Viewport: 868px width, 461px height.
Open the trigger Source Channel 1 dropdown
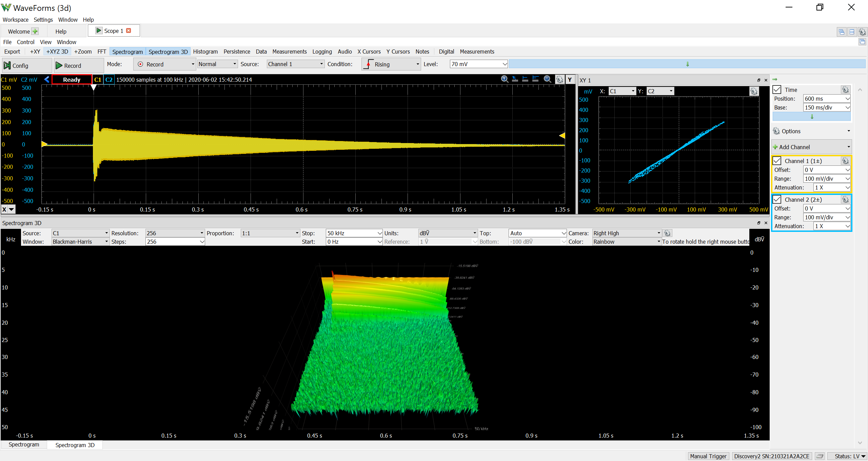(295, 64)
